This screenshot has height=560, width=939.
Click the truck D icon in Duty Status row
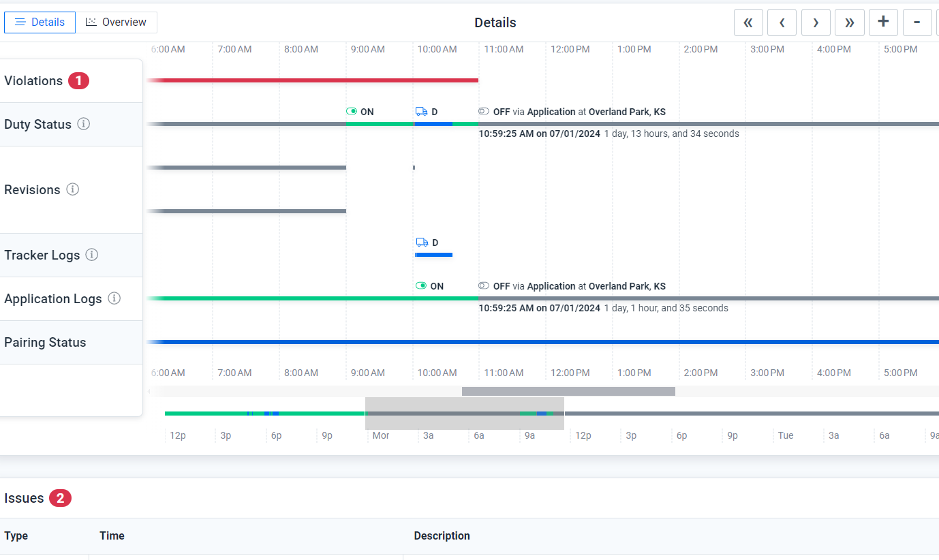(421, 112)
